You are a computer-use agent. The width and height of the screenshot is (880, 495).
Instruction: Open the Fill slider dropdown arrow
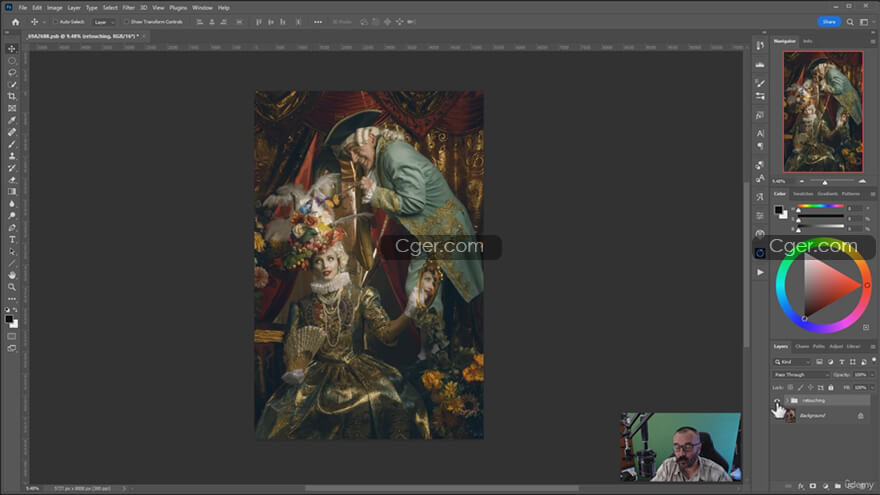tap(872, 387)
